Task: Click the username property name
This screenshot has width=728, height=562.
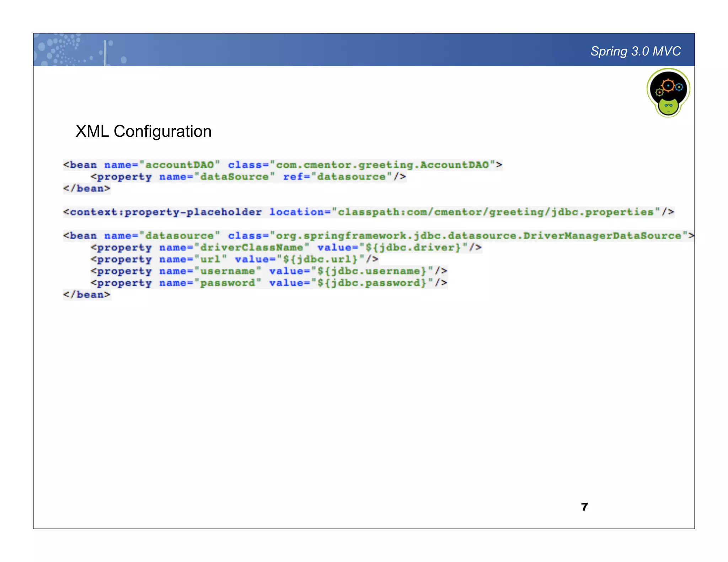Action: pyautogui.click(x=227, y=271)
